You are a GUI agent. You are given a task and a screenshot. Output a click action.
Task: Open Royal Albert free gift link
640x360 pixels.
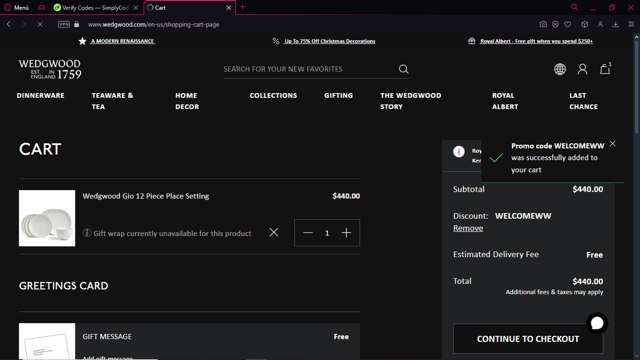click(536, 41)
